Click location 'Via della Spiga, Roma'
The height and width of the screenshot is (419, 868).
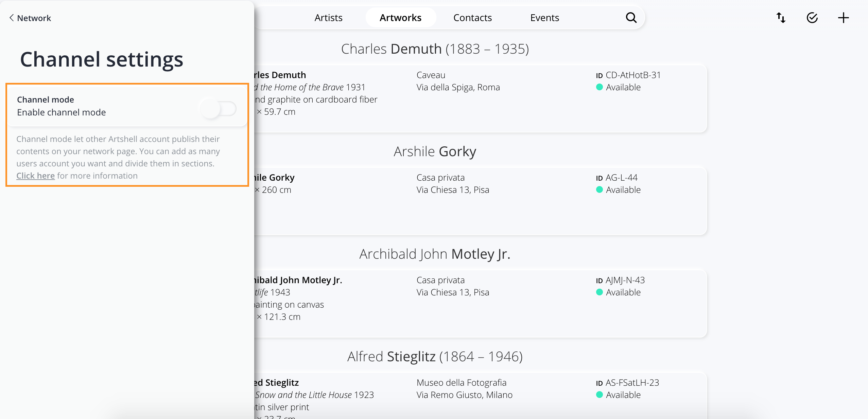pos(458,87)
